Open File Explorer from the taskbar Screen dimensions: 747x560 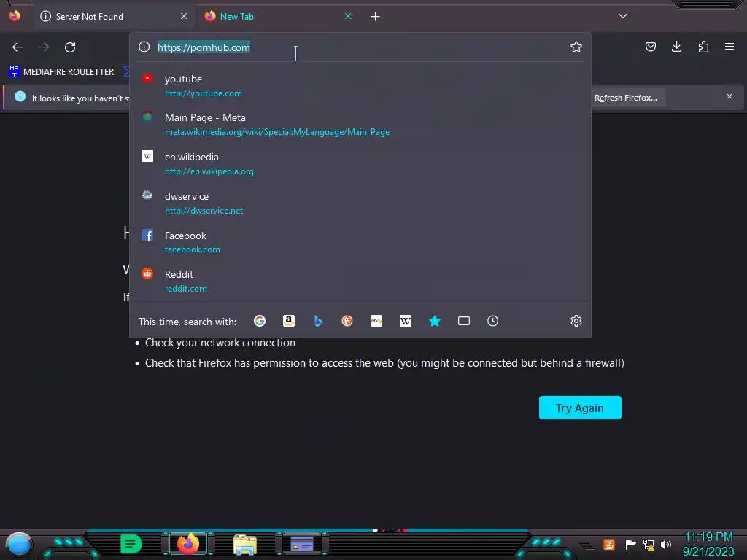245,544
